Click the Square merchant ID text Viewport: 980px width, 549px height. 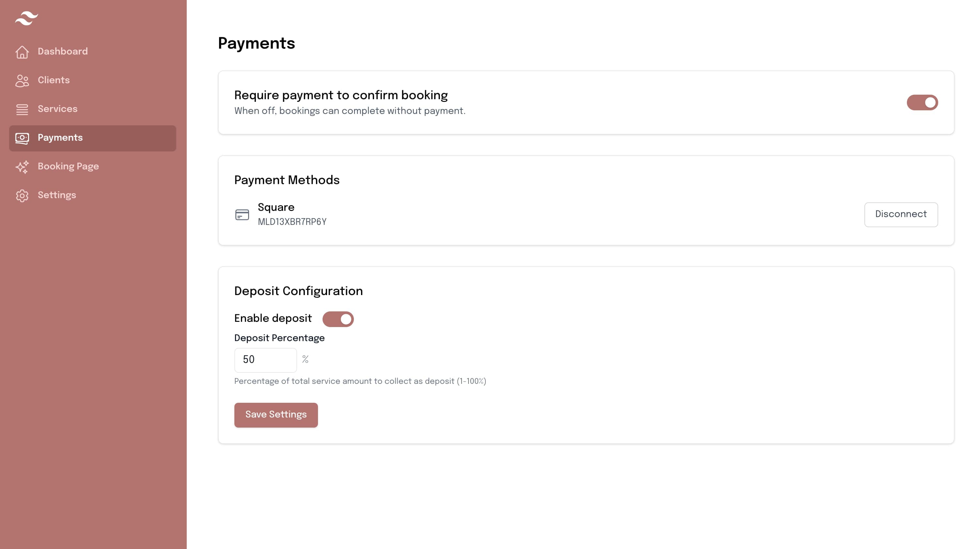pyautogui.click(x=292, y=222)
